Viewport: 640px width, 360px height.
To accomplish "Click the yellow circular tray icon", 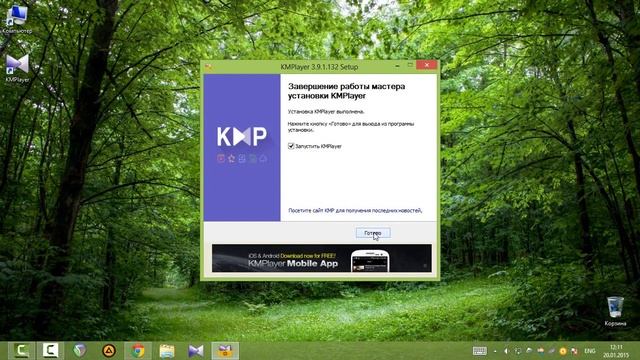I will click(x=563, y=351).
